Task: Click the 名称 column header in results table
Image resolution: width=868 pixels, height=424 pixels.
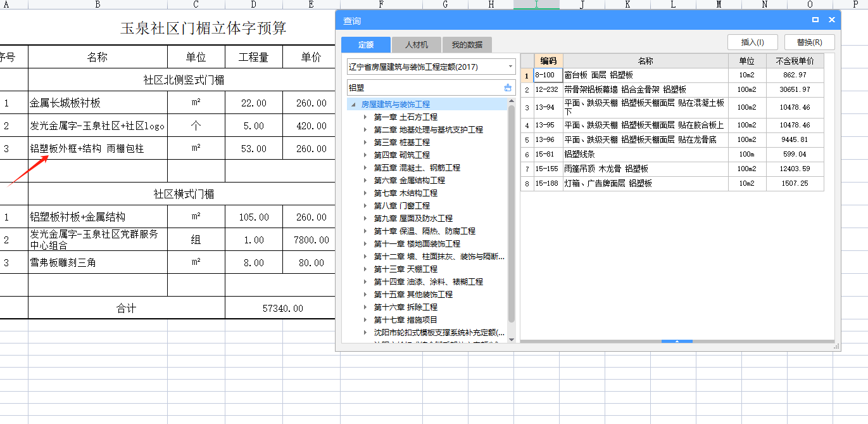Action: (x=645, y=61)
